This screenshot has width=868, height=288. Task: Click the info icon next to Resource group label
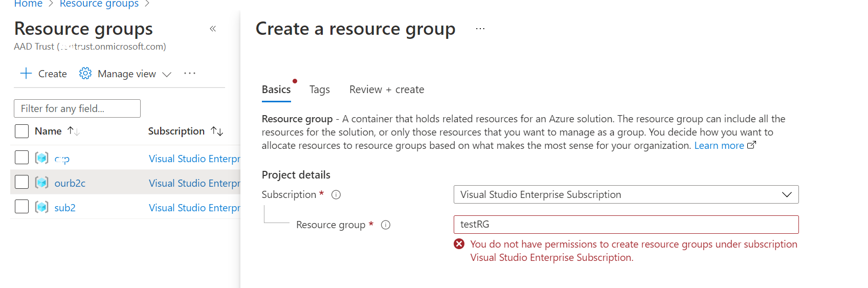tap(386, 225)
